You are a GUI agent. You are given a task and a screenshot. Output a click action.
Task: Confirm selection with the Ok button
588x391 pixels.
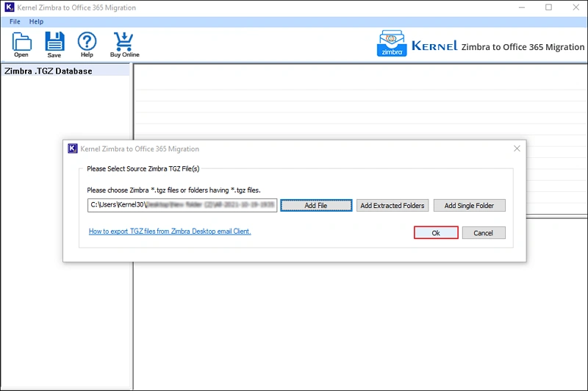tap(436, 233)
